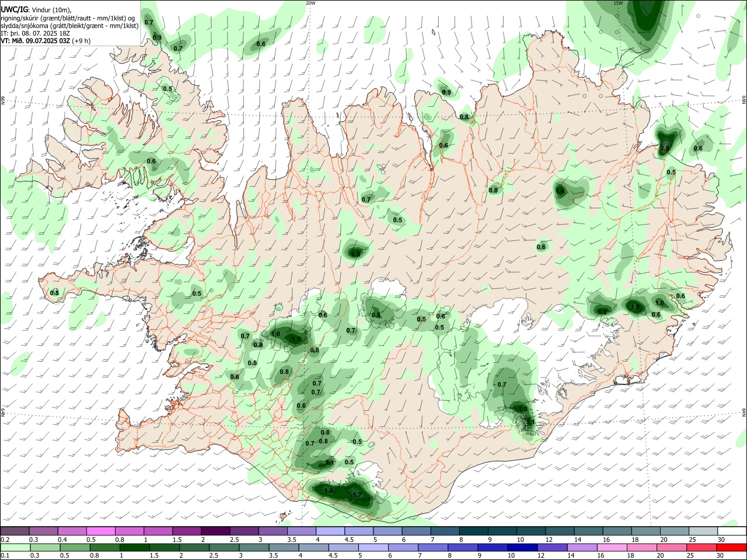Click the dark purple 2 swatch in top legend row

click(x=216, y=531)
